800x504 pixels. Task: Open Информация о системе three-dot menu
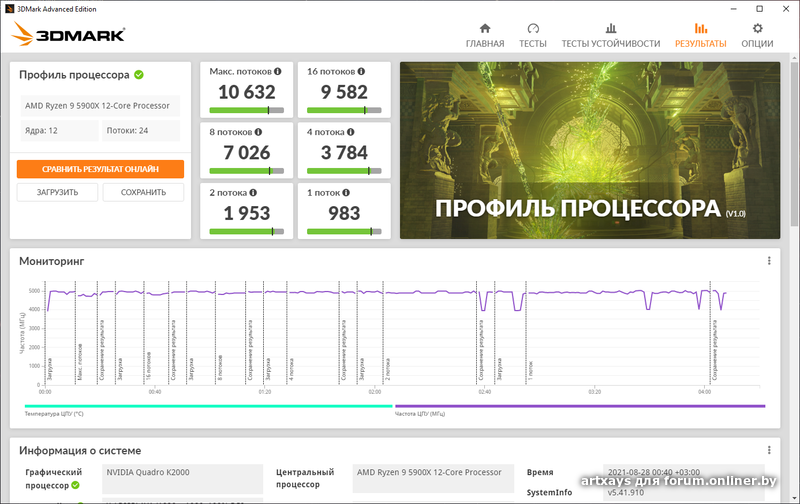pos(769,450)
